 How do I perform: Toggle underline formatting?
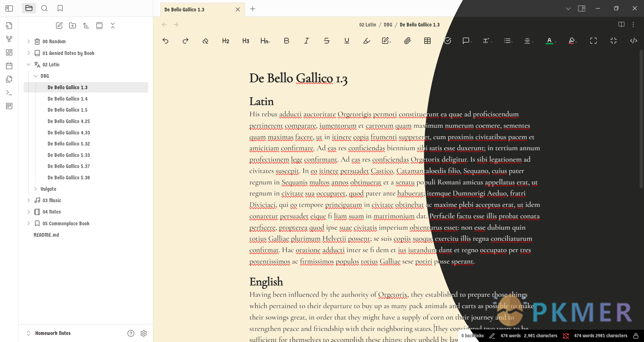pyautogui.click(x=347, y=41)
